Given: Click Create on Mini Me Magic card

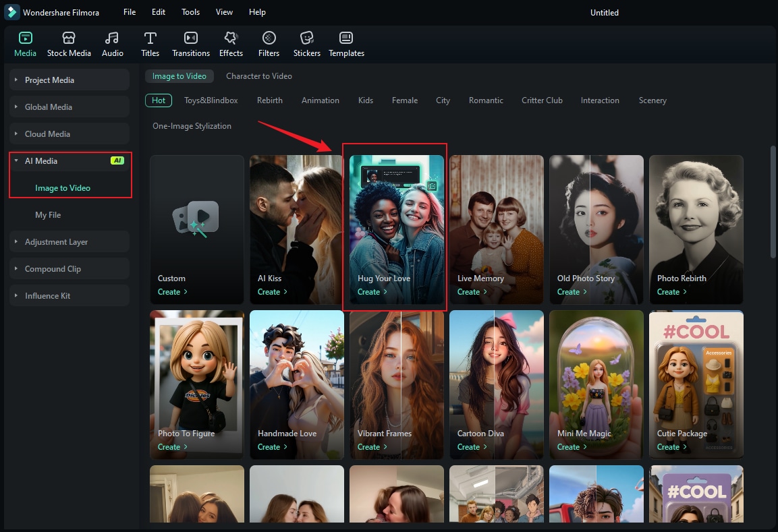Looking at the screenshot, I should pyautogui.click(x=572, y=447).
